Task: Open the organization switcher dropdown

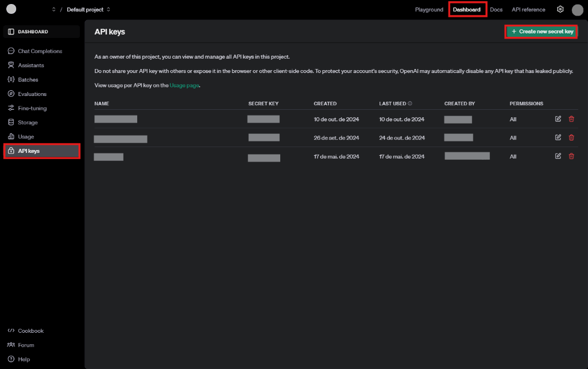Action: [53, 10]
